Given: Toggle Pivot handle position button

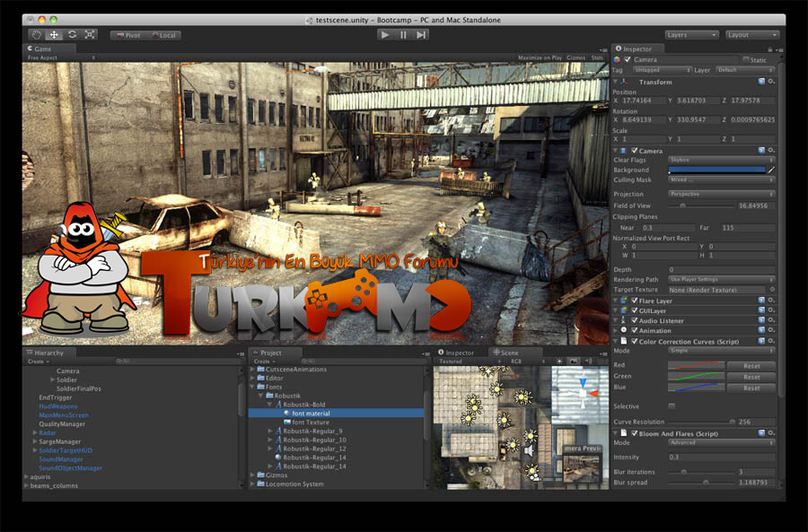Looking at the screenshot, I should [x=128, y=36].
